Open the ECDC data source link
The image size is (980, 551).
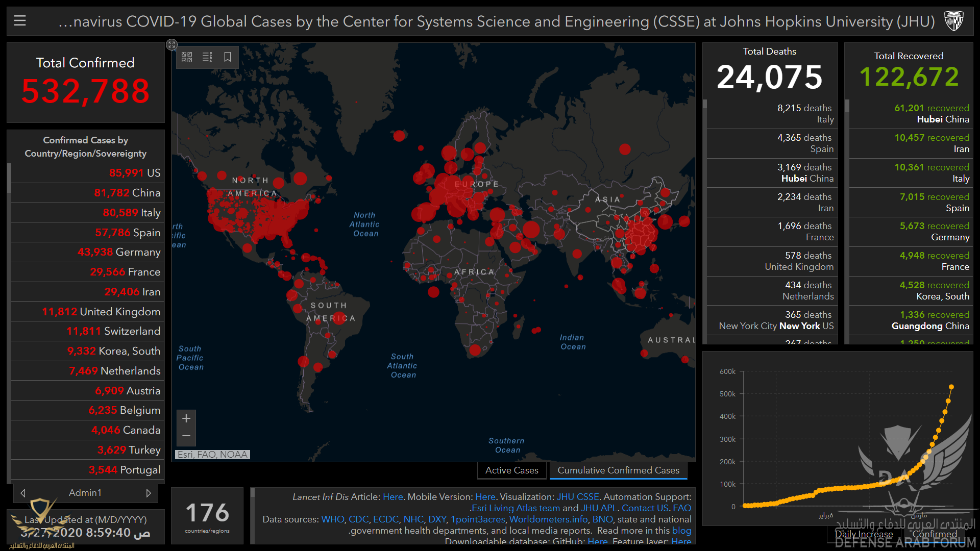click(386, 519)
